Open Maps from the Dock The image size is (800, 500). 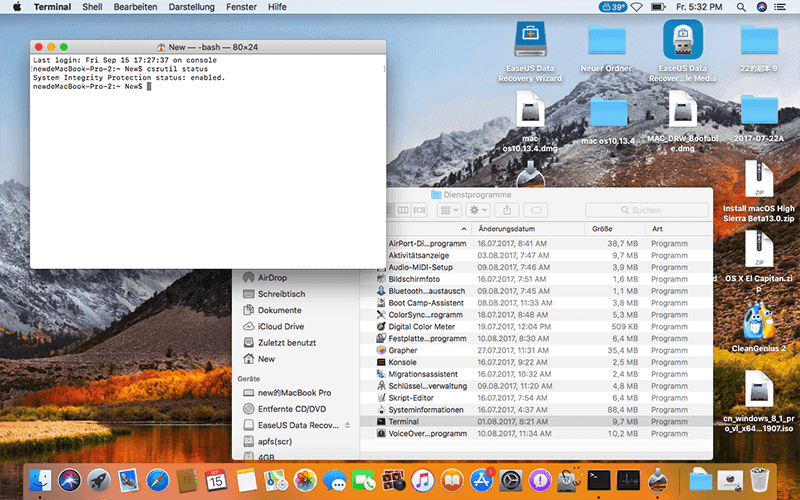tap(276, 480)
